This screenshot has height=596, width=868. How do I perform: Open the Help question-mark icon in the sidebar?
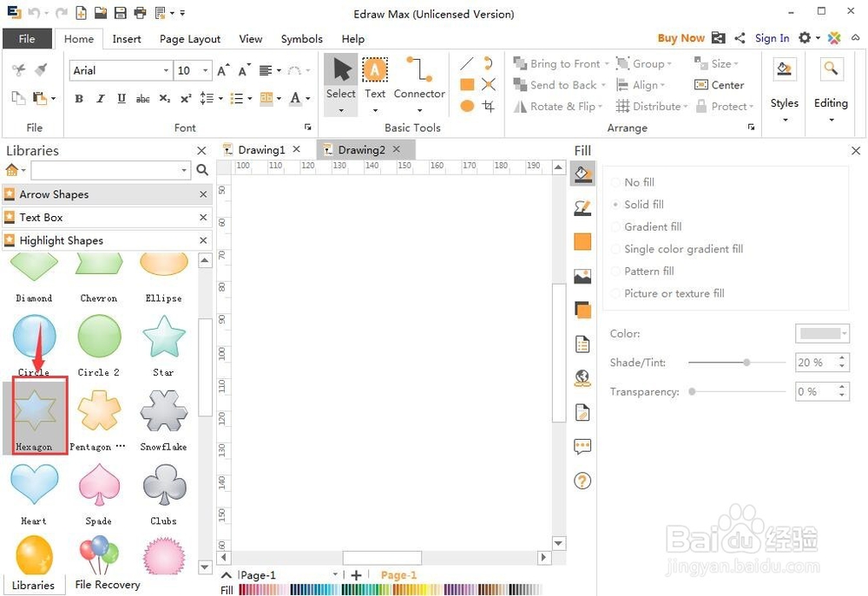coord(582,481)
